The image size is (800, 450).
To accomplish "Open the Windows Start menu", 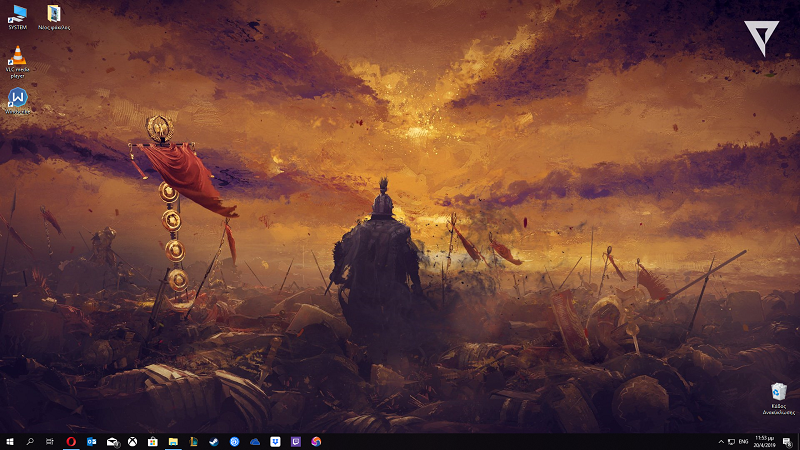I will [x=10, y=442].
